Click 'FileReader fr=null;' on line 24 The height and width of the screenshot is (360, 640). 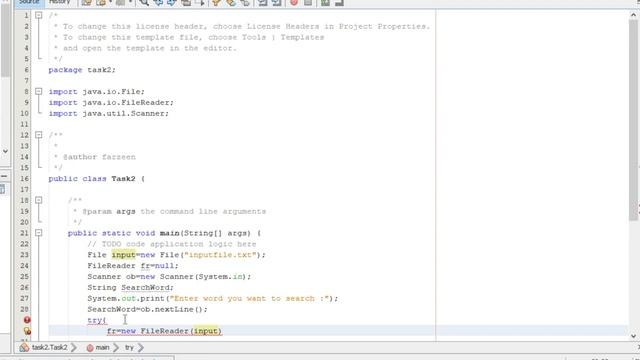pyautogui.click(x=133, y=266)
